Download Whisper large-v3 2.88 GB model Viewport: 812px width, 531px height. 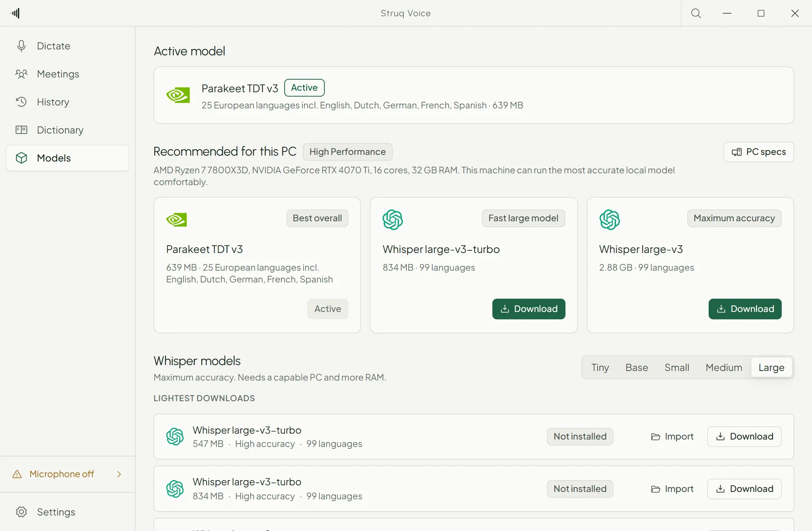[x=745, y=309]
